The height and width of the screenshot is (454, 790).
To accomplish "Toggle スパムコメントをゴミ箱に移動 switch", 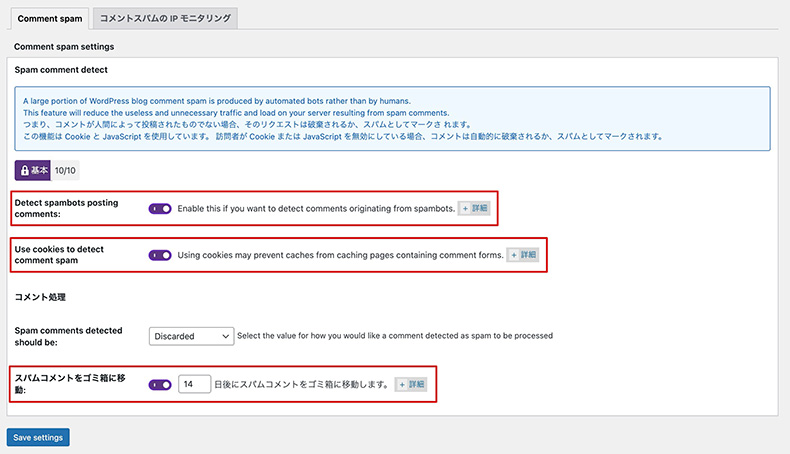I will point(160,384).
